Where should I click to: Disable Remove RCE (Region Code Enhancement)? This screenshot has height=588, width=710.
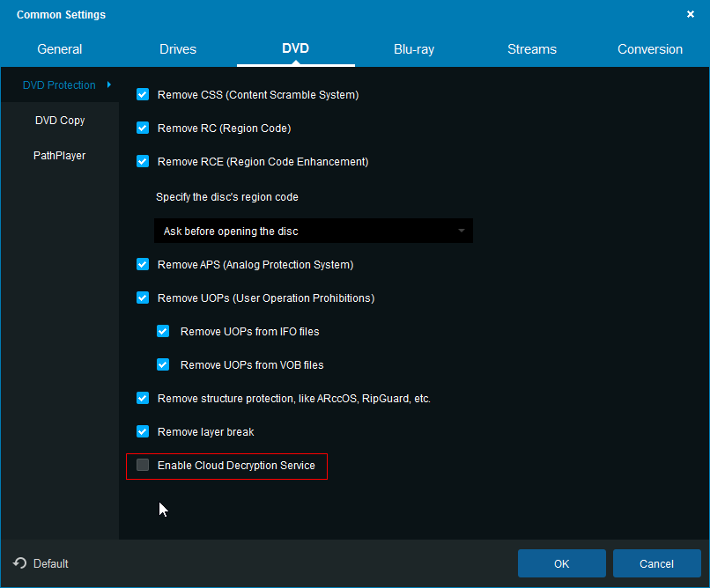(143, 161)
